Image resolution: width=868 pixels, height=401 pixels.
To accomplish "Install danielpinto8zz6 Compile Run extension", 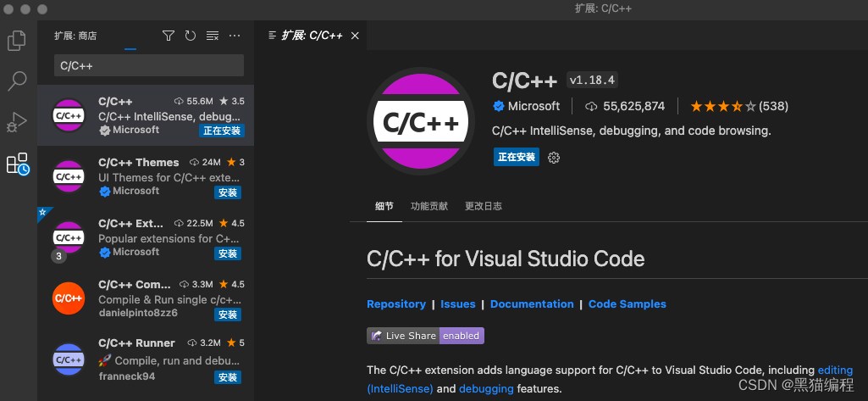I will tap(228, 314).
